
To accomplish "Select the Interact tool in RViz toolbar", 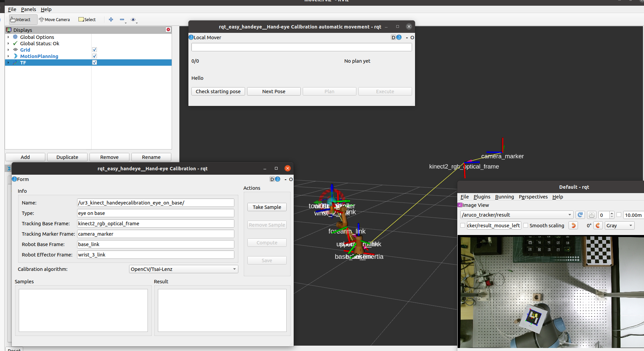I will (20, 19).
